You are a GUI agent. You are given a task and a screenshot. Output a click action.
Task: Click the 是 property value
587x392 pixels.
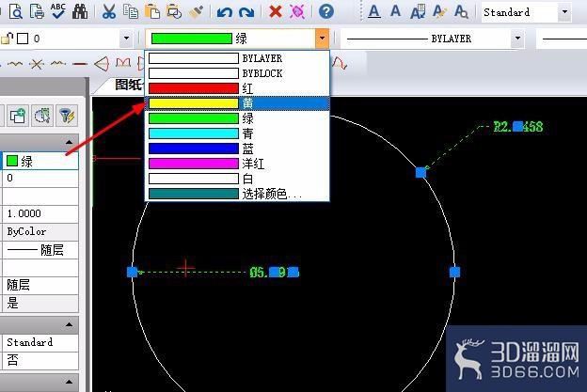[40, 303]
